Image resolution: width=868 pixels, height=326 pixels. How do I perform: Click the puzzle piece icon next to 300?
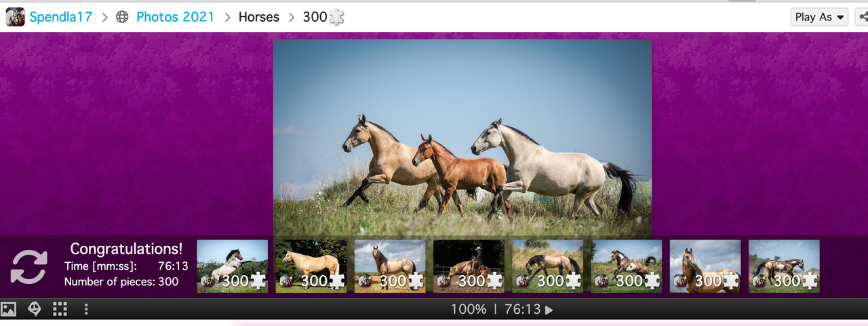pyautogui.click(x=336, y=17)
